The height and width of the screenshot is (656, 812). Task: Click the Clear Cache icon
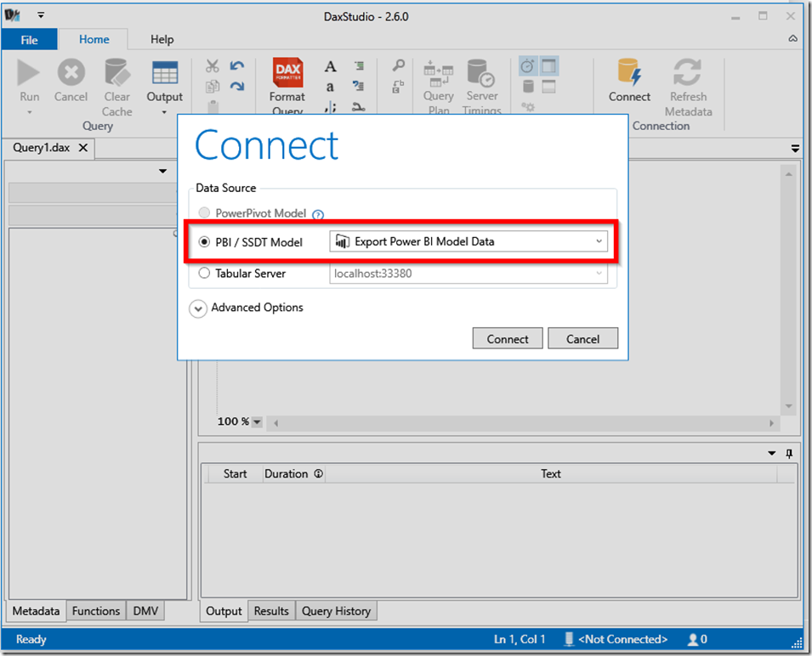point(116,72)
